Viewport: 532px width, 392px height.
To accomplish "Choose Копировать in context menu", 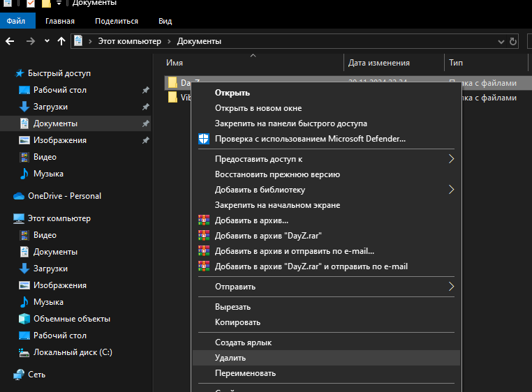I will click(237, 322).
